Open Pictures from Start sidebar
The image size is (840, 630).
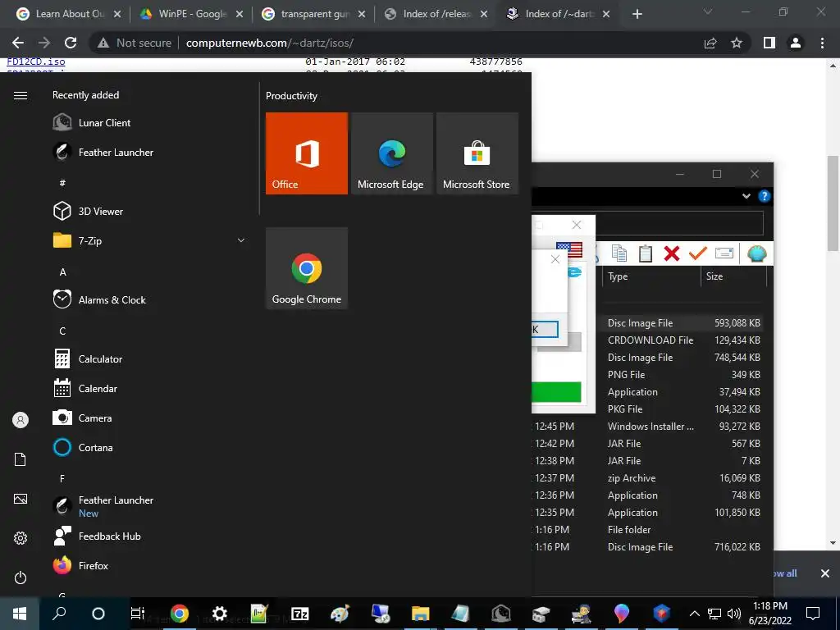click(21, 499)
